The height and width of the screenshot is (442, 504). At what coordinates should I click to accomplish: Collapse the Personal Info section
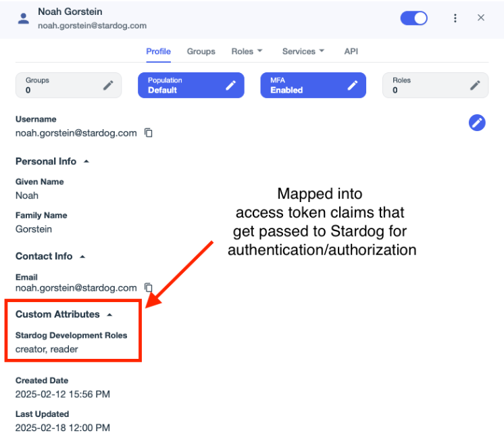[86, 162]
